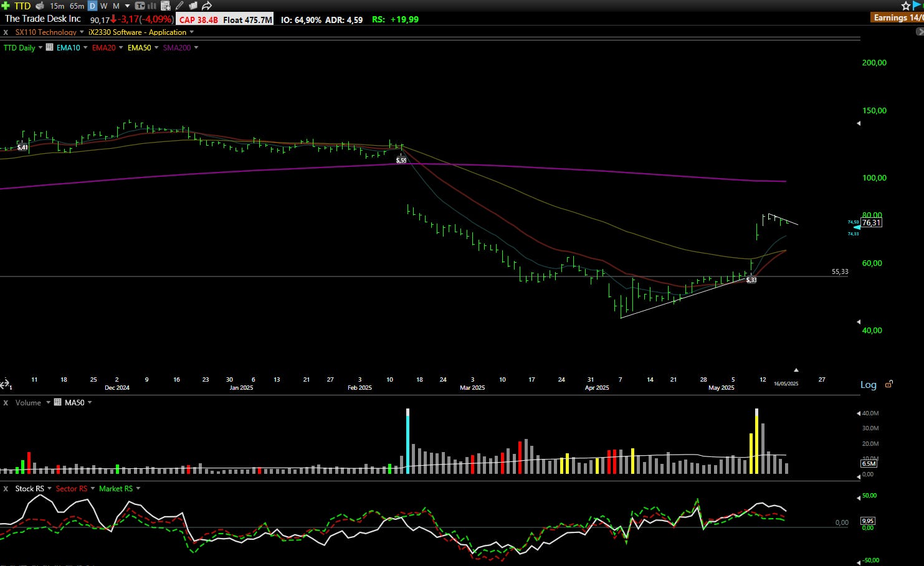Screen dimensions: 924x566
Task: Click the RS +19,99 value
Action: coord(395,19)
